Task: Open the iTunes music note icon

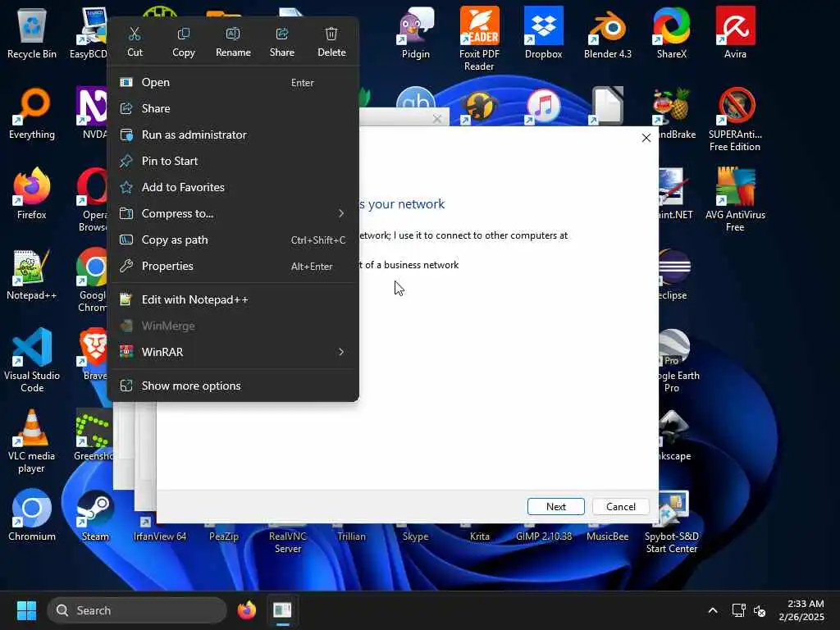Action: pyautogui.click(x=543, y=106)
